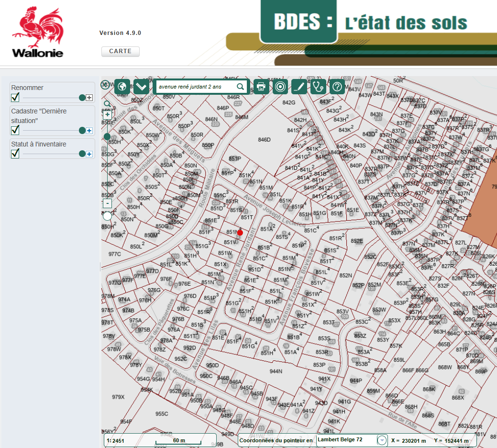497x448 pixels.
Task: Click the address search text field
Action: click(x=196, y=87)
